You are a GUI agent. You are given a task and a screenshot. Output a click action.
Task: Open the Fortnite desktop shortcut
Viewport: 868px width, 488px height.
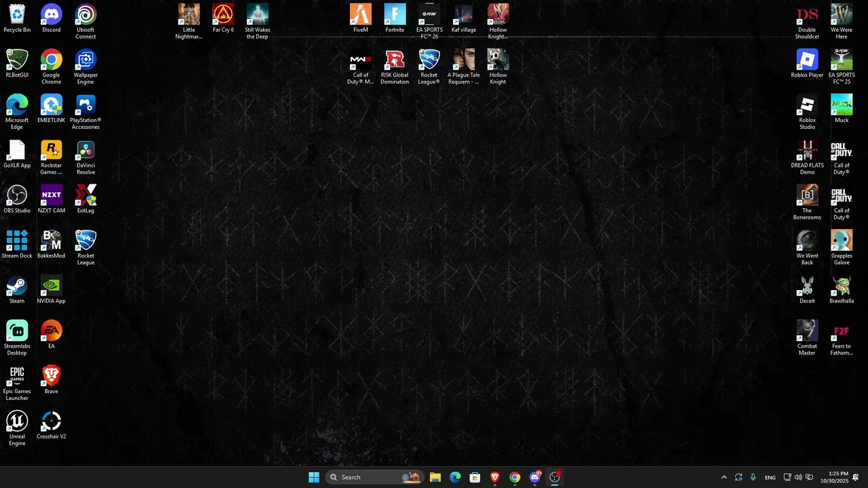click(x=395, y=19)
